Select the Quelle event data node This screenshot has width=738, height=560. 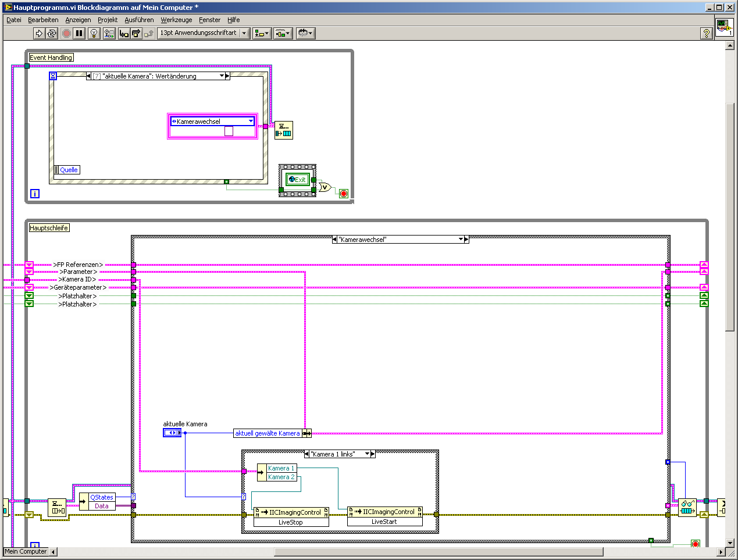pyautogui.click(x=67, y=170)
